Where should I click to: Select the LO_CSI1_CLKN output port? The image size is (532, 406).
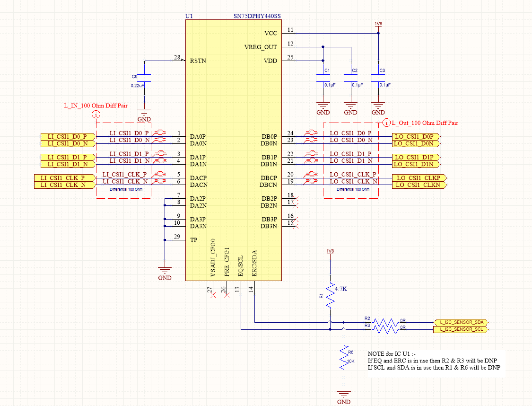pos(420,185)
